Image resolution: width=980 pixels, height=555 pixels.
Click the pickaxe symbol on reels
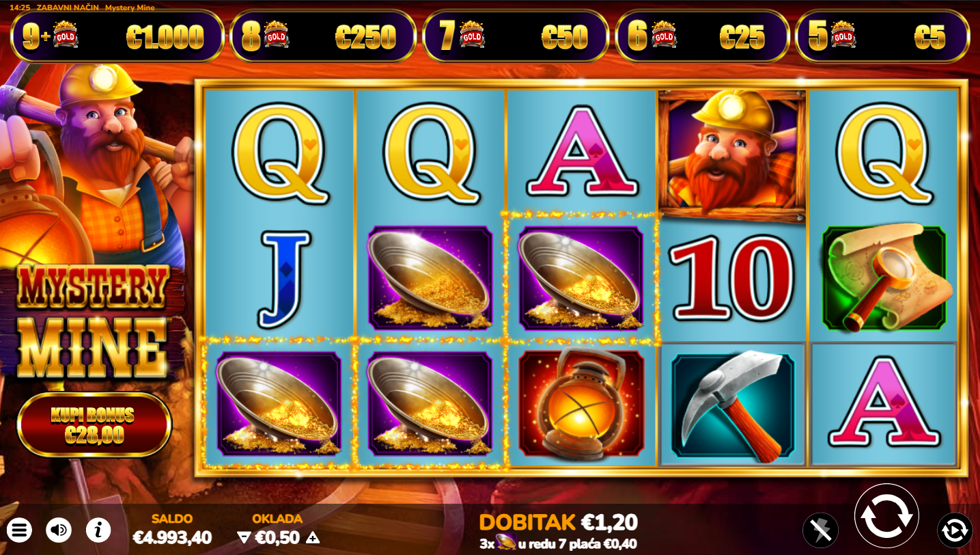coord(731,405)
